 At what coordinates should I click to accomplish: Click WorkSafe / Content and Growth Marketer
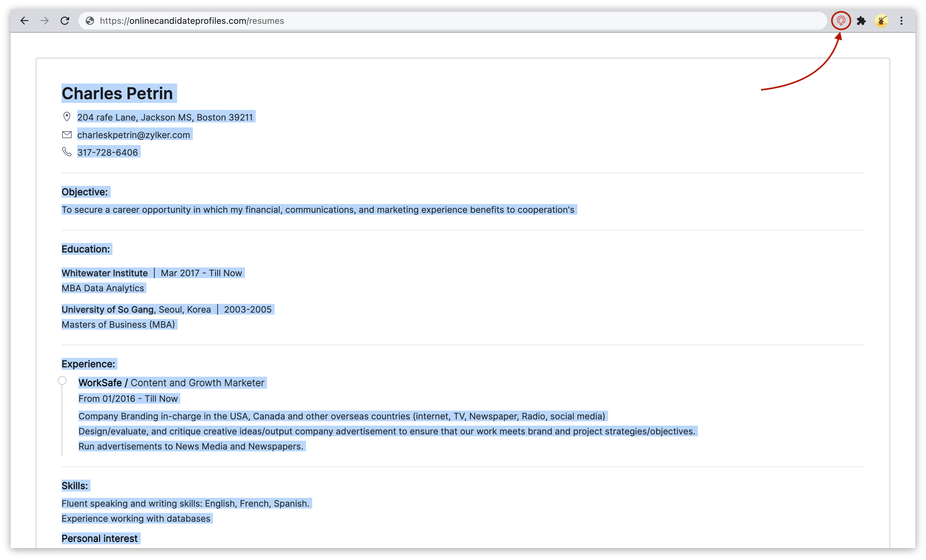coord(172,383)
